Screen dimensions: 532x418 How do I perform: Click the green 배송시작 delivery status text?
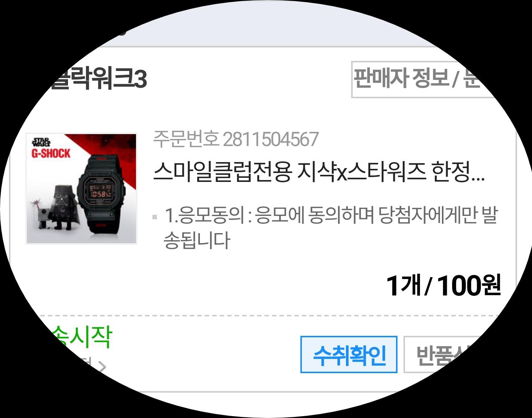pos(80,337)
